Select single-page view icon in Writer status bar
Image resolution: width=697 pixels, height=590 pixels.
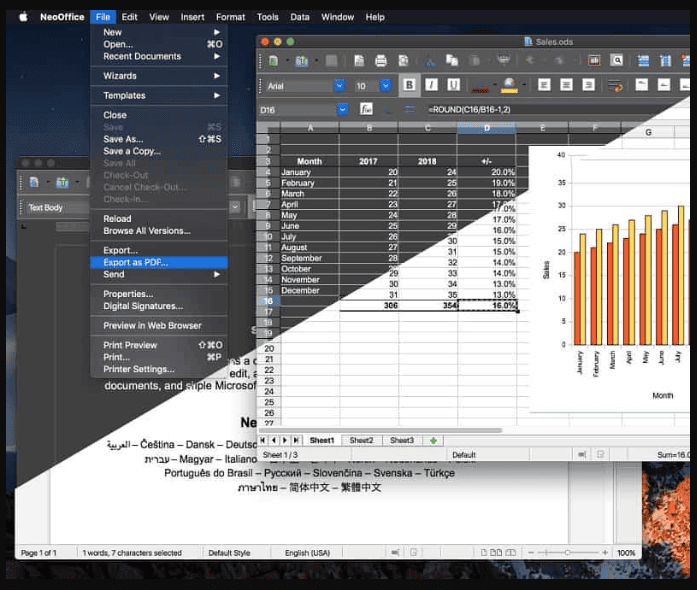(x=484, y=553)
